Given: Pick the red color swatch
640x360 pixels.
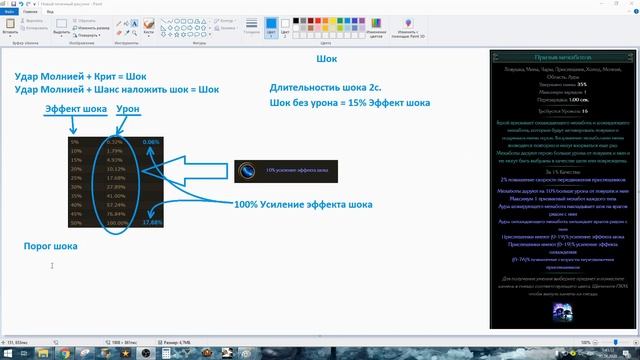Looking at the screenshot, I should (x=318, y=20).
